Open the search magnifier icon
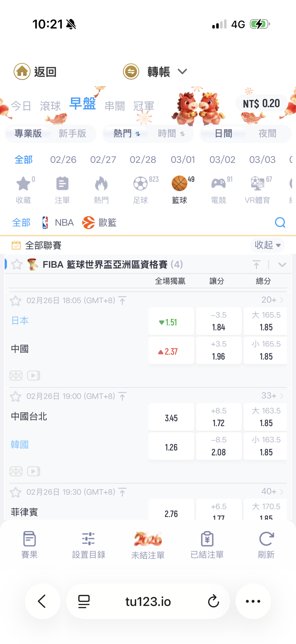This screenshot has height=644, width=296. [x=280, y=222]
